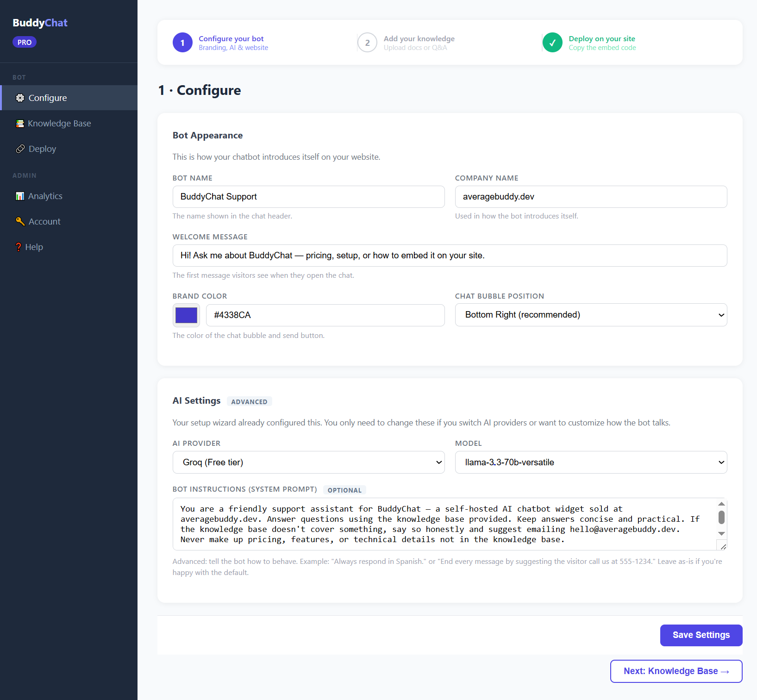The image size is (757, 700).
Task: Click the textarea scrollbar down arrow
Action: tap(721, 534)
